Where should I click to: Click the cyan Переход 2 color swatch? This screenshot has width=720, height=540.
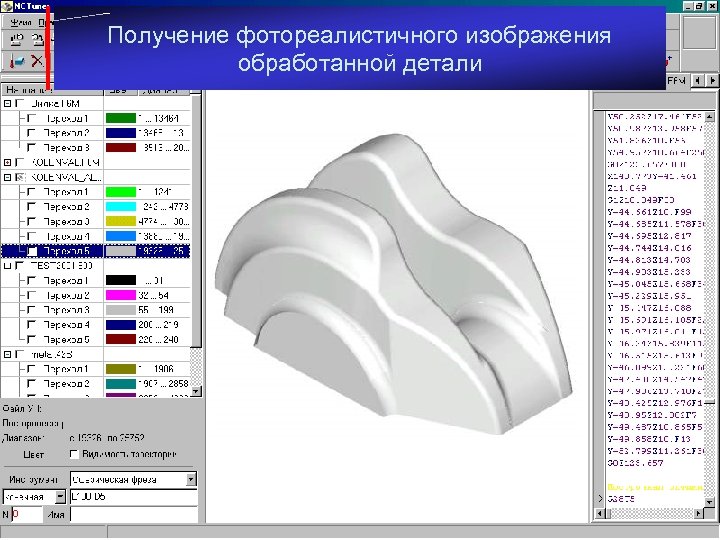(x=121, y=207)
